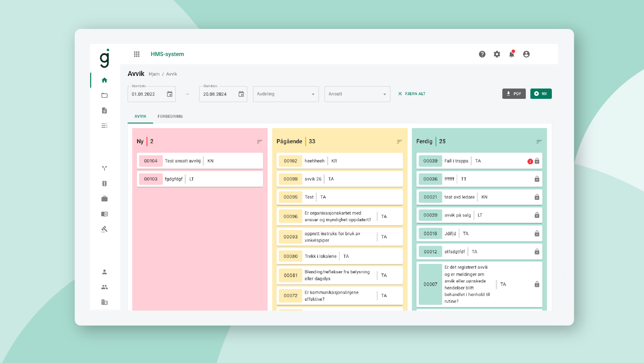Open the settings gear icon
Viewport: 644px width, 363px height.
[497, 54]
